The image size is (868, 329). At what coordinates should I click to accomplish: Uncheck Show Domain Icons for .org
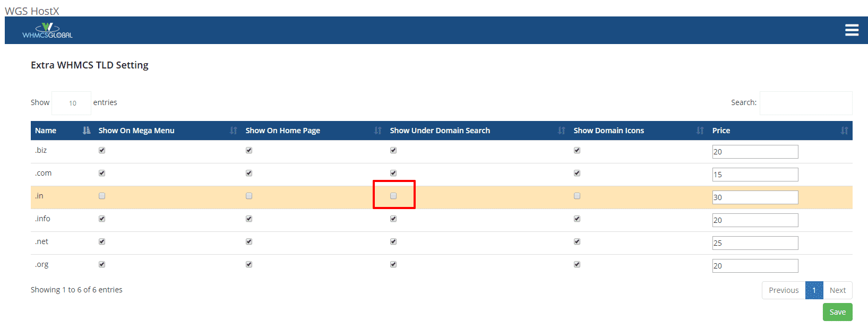tap(577, 264)
